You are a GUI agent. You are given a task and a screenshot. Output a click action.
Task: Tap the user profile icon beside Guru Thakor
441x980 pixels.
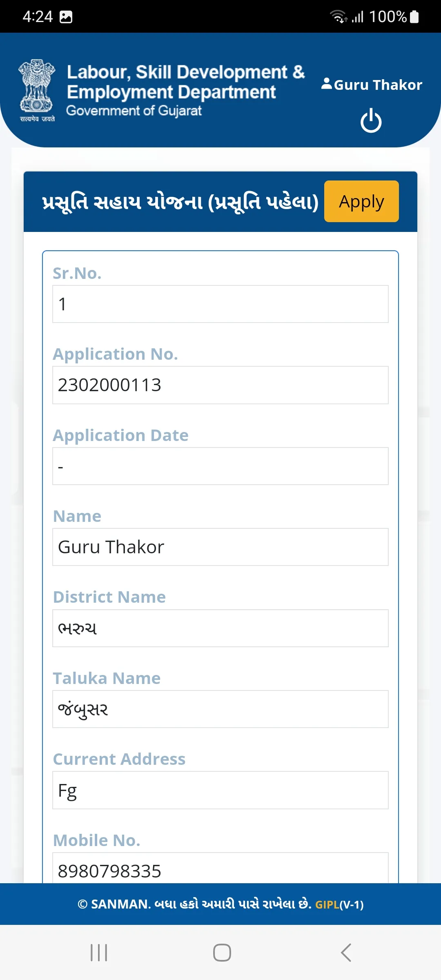tap(327, 84)
